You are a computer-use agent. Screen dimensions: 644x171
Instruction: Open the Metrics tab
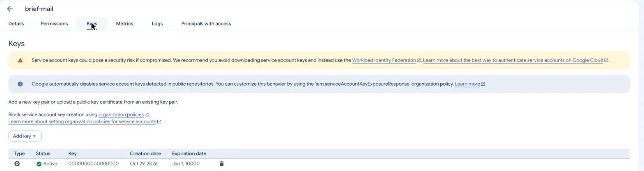(124, 24)
